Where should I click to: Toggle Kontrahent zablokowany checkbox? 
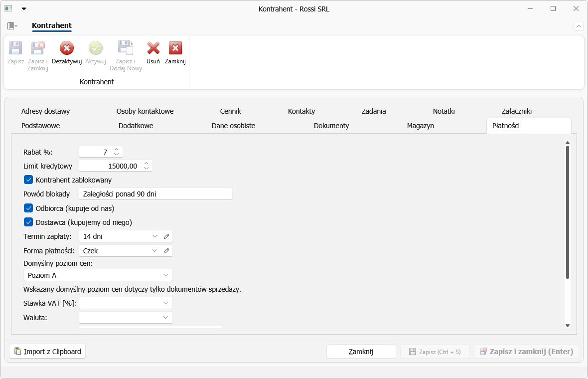pos(28,180)
